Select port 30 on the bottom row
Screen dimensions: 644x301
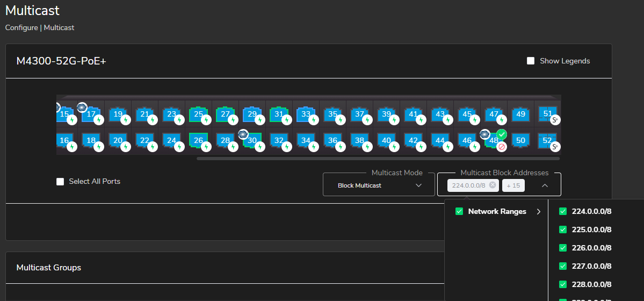pos(251,141)
